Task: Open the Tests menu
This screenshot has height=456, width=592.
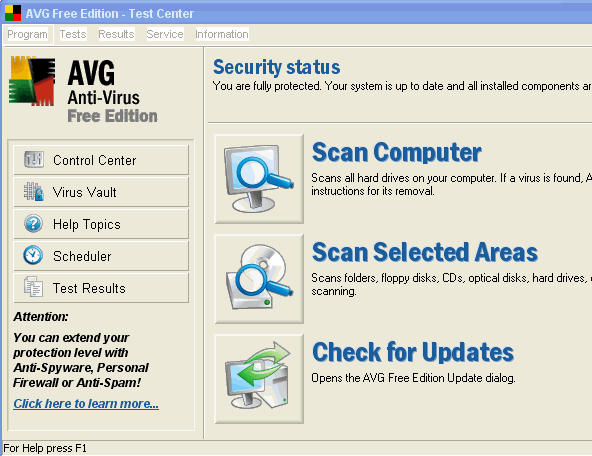Action: [x=73, y=34]
